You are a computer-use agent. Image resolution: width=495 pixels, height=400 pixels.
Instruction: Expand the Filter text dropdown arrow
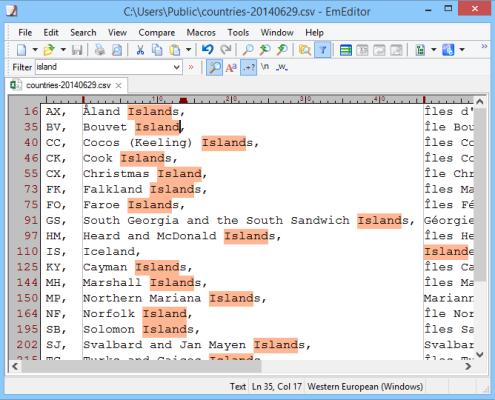[x=176, y=67]
